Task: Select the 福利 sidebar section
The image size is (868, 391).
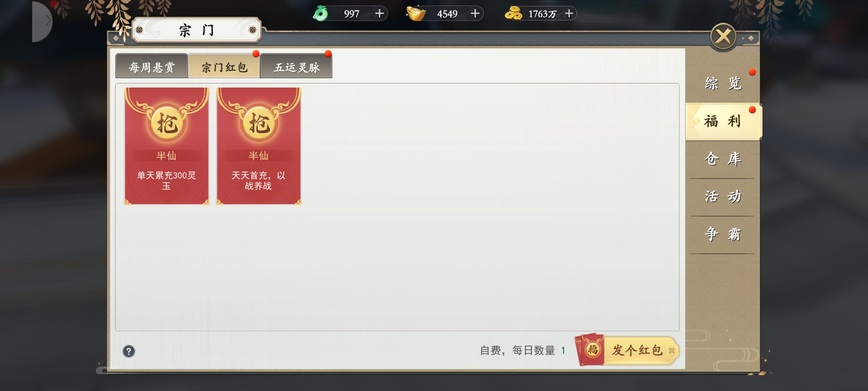Action: click(x=723, y=122)
